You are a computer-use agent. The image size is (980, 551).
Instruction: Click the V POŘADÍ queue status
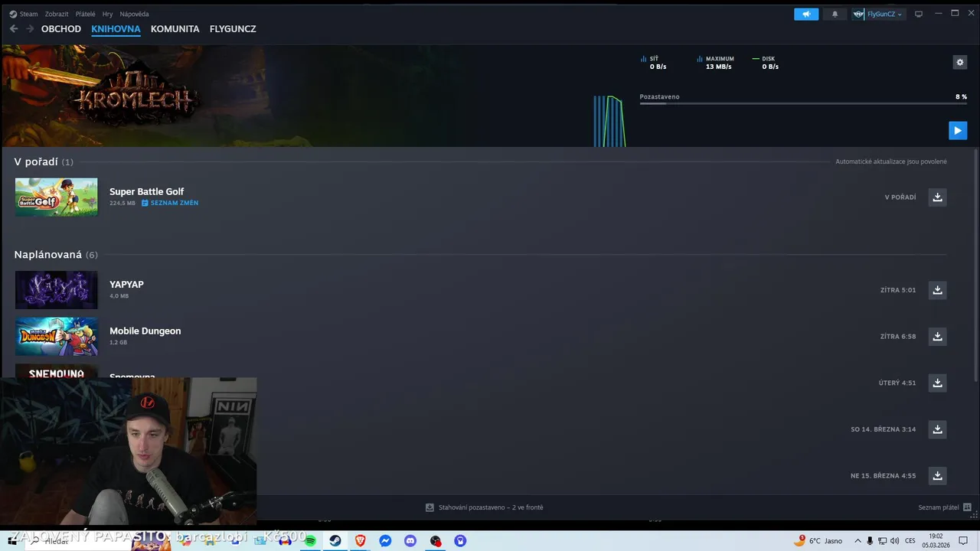tap(900, 197)
